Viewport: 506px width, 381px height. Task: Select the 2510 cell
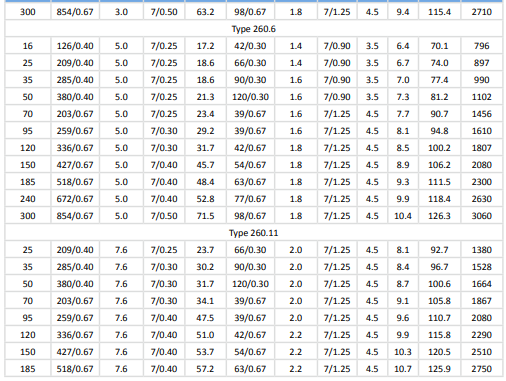click(x=482, y=352)
